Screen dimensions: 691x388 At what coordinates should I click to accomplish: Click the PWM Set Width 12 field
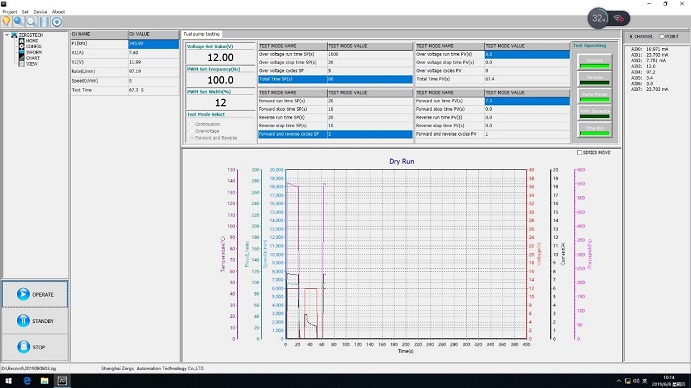click(220, 103)
